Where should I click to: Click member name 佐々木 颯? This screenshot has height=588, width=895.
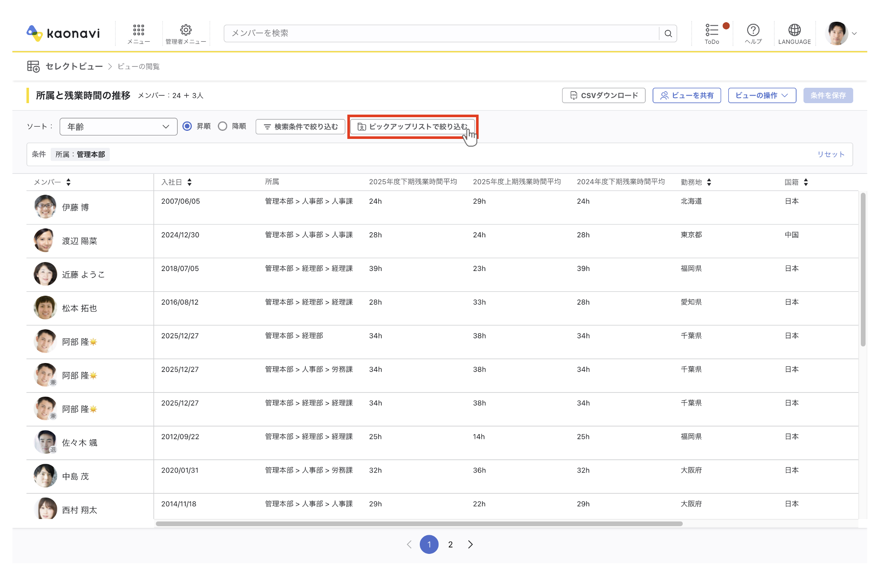point(80,443)
